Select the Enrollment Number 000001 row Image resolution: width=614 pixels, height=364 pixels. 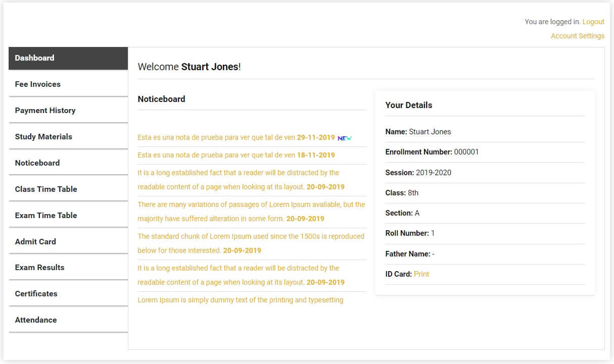485,152
